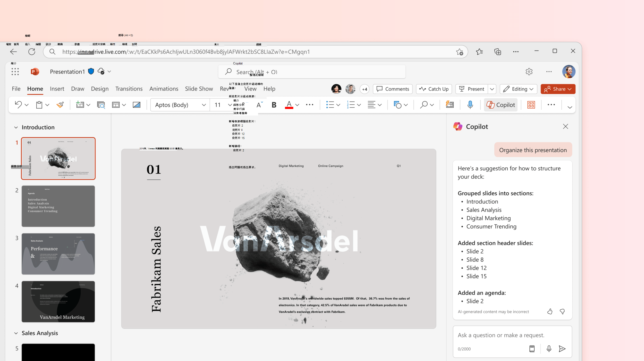Click the ribbon overflow ellipsis after add-ins icon
The image size is (644, 361).
click(551, 105)
